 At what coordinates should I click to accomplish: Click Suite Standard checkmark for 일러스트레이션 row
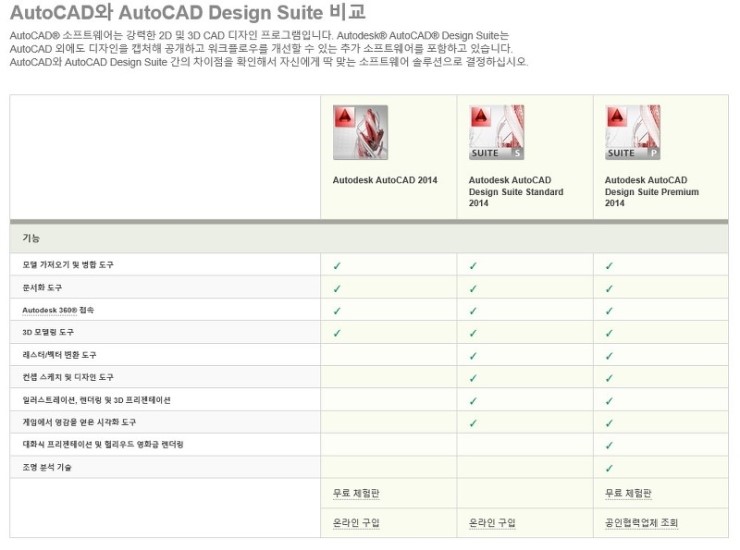473,400
